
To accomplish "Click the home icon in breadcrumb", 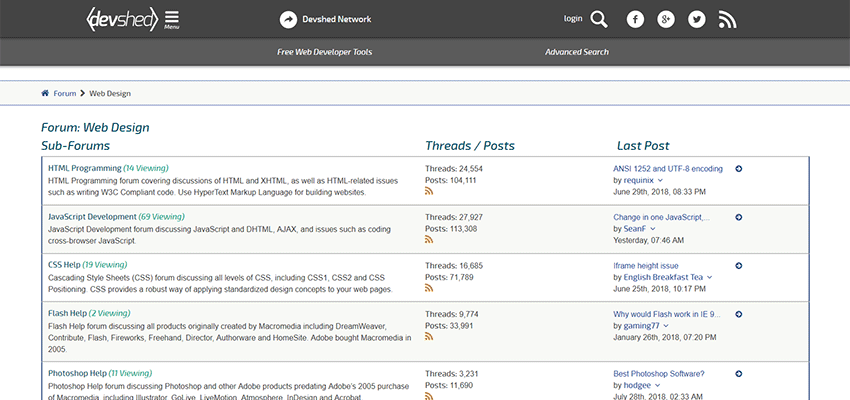I will click(x=45, y=93).
